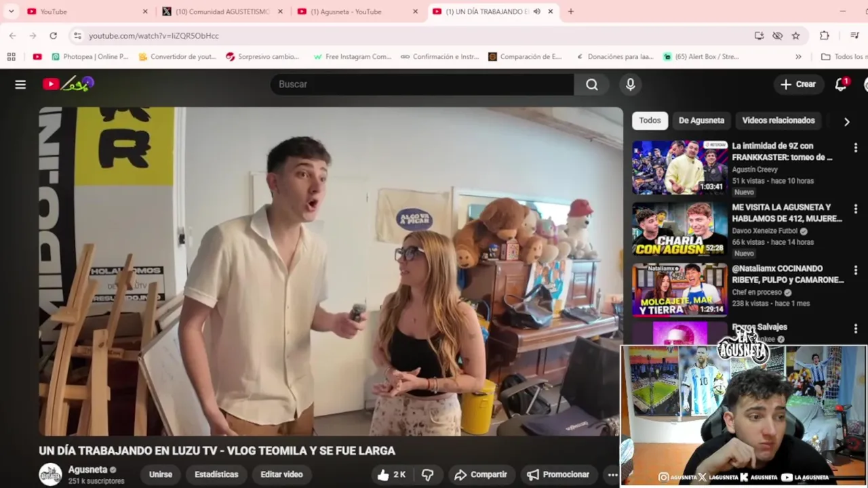Click the Promocionar button
The image size is (868, 488).
point(558,474)
